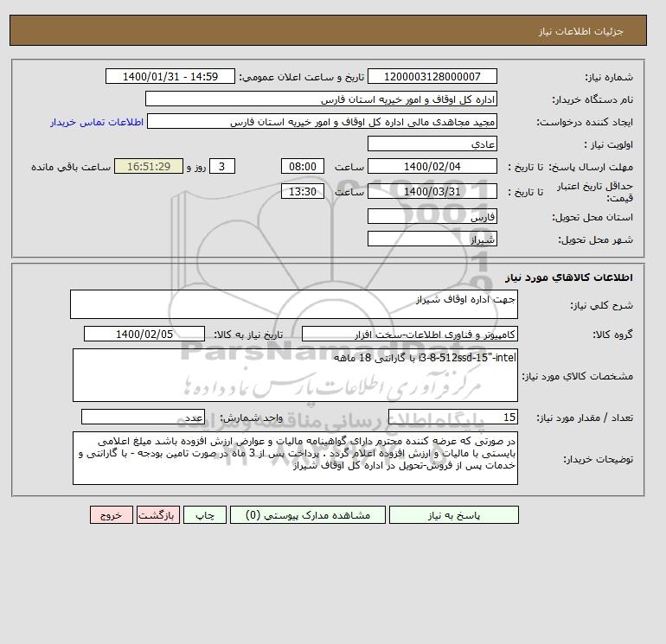Click response deadline date 1400/02/04
This screenshot has width=666, height=644.
[432, 167]
